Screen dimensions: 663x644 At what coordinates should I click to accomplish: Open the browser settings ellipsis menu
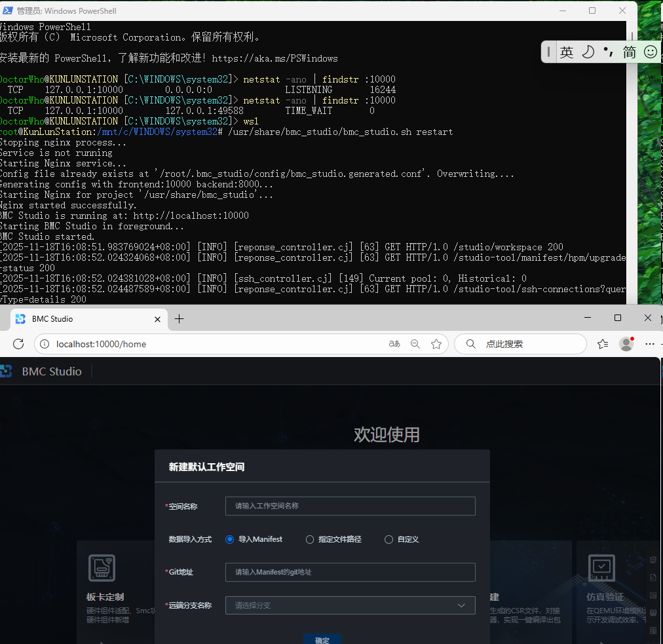[x=649, y=344]
